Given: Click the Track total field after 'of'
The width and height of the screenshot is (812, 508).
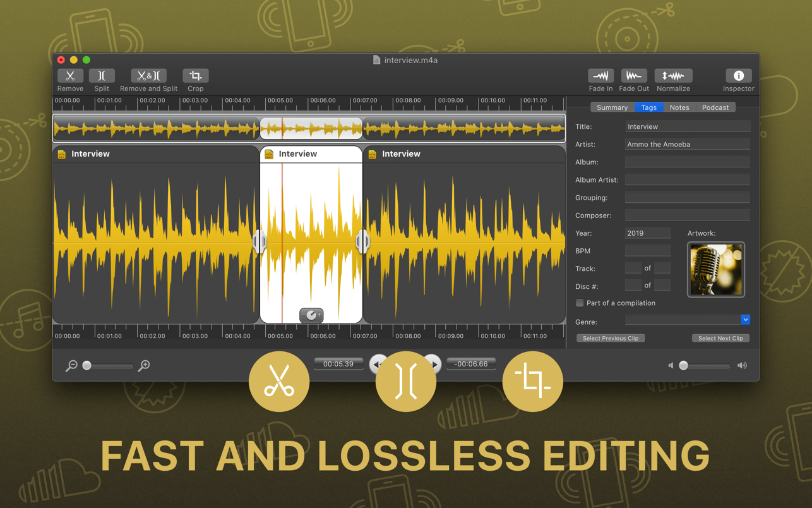Looking at the screenshot, I should tap(662, 268).
